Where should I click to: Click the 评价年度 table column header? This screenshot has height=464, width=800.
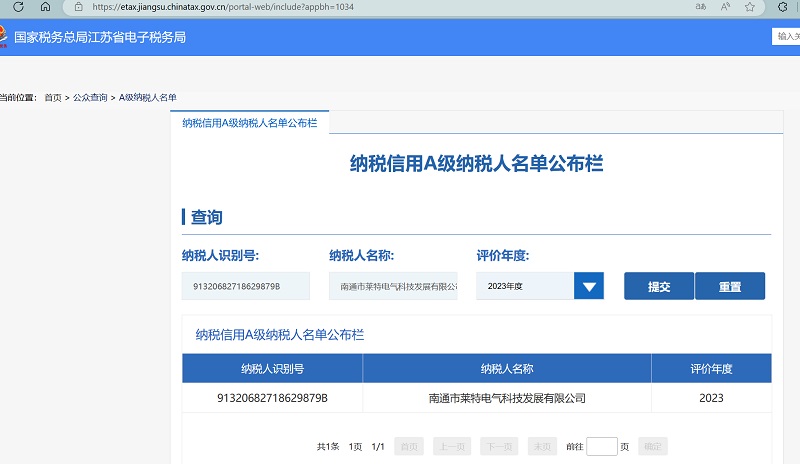pyautogui.click(x=711, y=369)
